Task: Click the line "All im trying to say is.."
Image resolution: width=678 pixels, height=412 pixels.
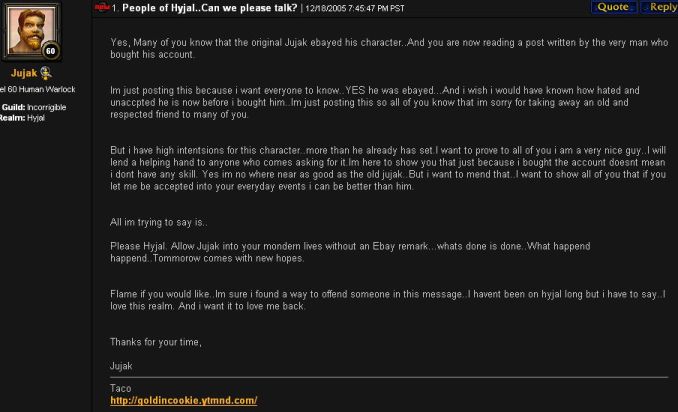Action: [159, 222]
